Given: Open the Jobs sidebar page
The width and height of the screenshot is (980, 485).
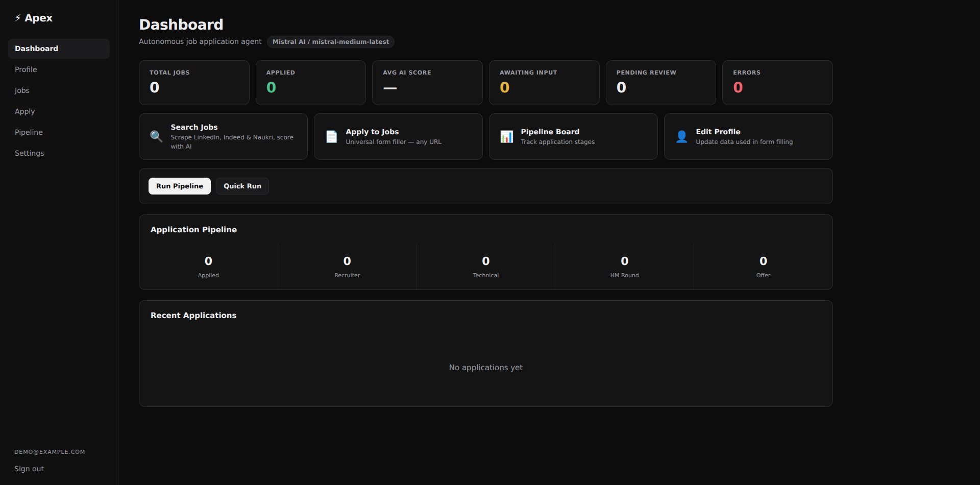Looking at the screenshot, I should point(59,90).
